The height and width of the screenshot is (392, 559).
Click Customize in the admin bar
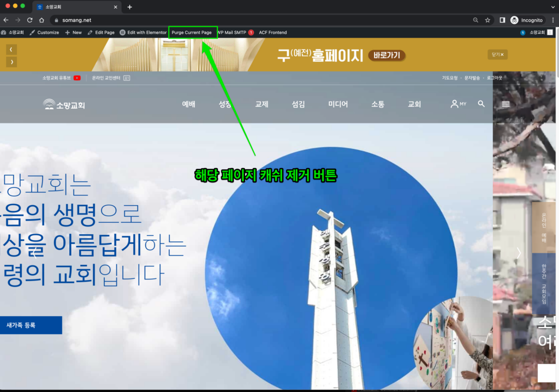(x=45, y=32)
